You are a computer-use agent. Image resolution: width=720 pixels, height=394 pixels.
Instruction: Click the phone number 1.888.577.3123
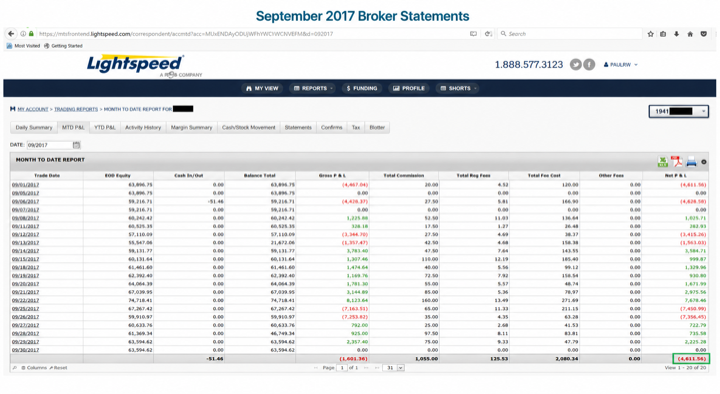(529, 65)
